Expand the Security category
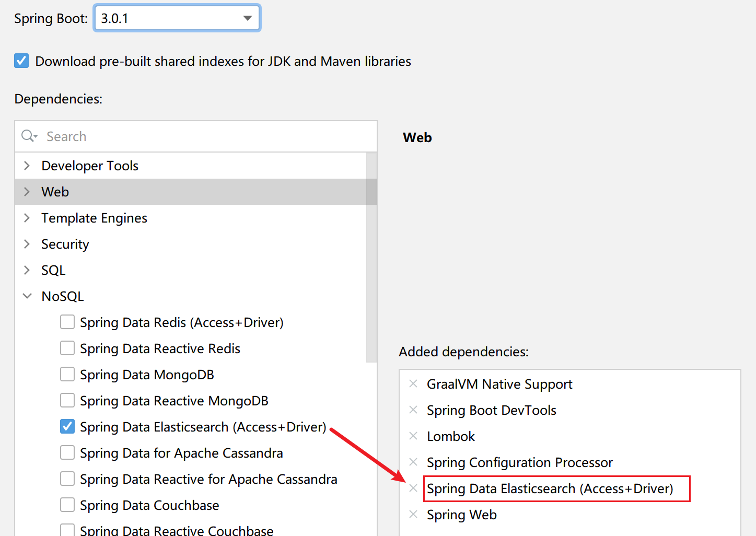Image resolution: width=756 pixels, height=536 pixels. pyautogui.click(x=27, y=244)
